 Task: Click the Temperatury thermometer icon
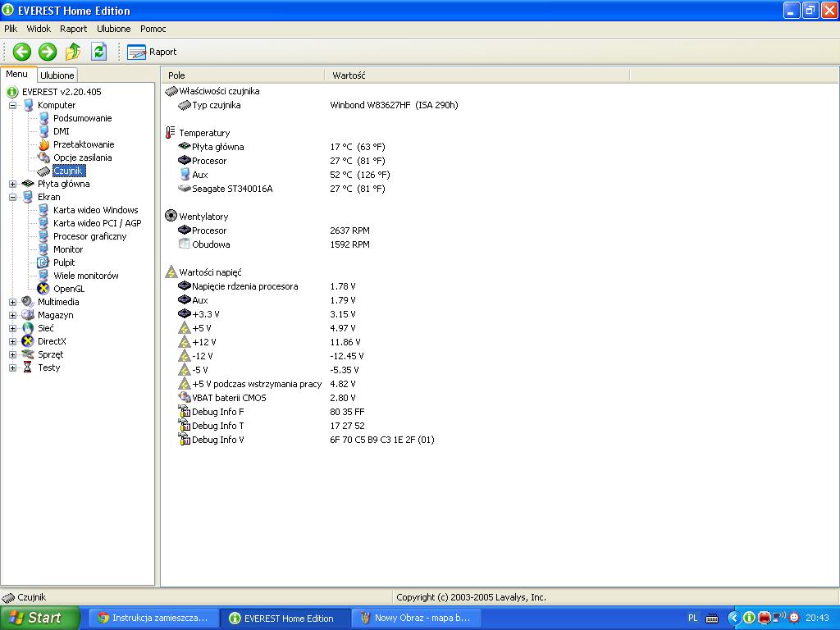click(x=171, y=133)
